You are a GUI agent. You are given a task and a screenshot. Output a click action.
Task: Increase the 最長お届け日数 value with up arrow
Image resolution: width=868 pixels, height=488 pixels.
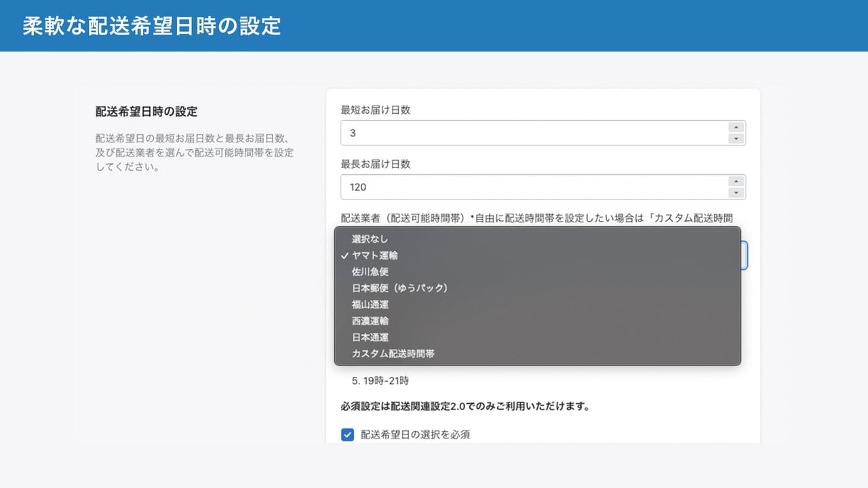click(x=736, y=182)
